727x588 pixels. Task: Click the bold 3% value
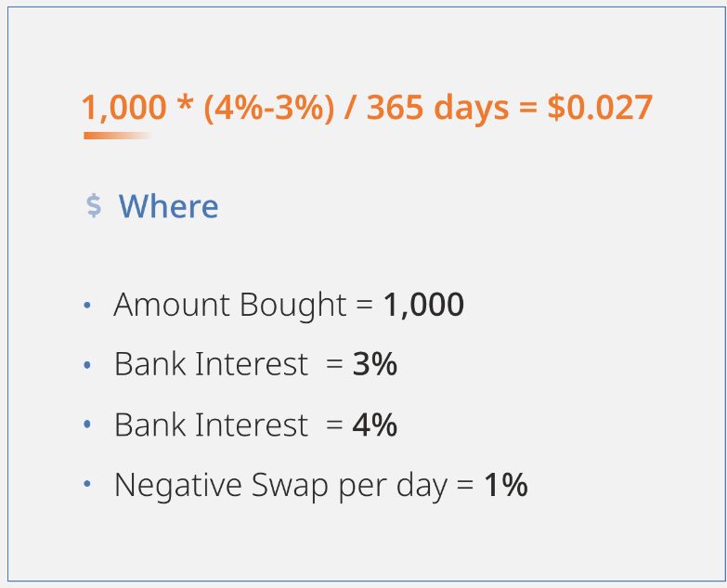[x=374, y=364]
